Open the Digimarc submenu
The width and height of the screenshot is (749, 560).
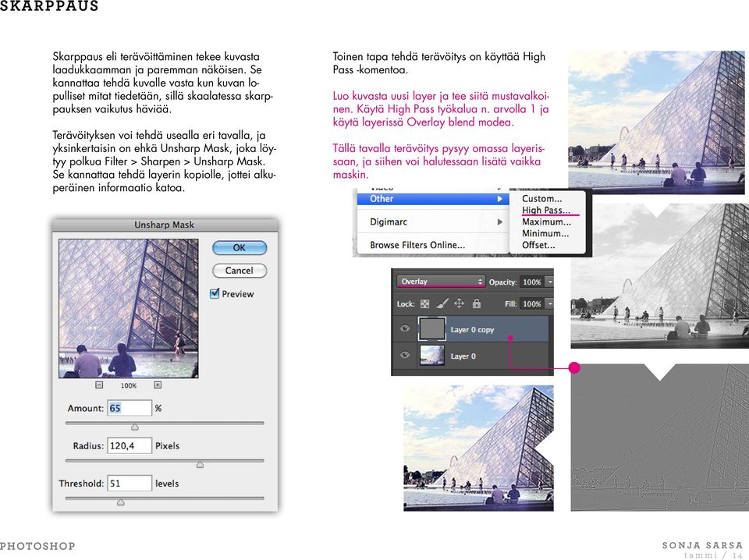pyautogui.click(x=433, y=222)
